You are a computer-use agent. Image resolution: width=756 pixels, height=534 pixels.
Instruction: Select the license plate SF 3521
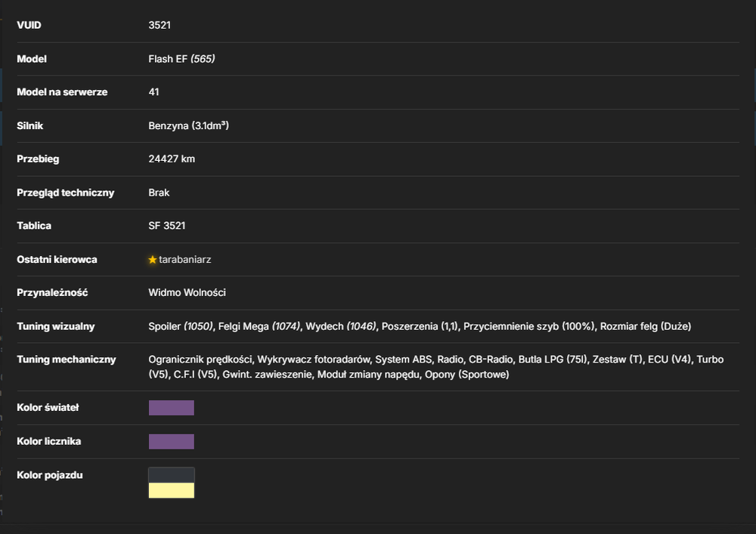pyautogui.click(x=167, y=226)
